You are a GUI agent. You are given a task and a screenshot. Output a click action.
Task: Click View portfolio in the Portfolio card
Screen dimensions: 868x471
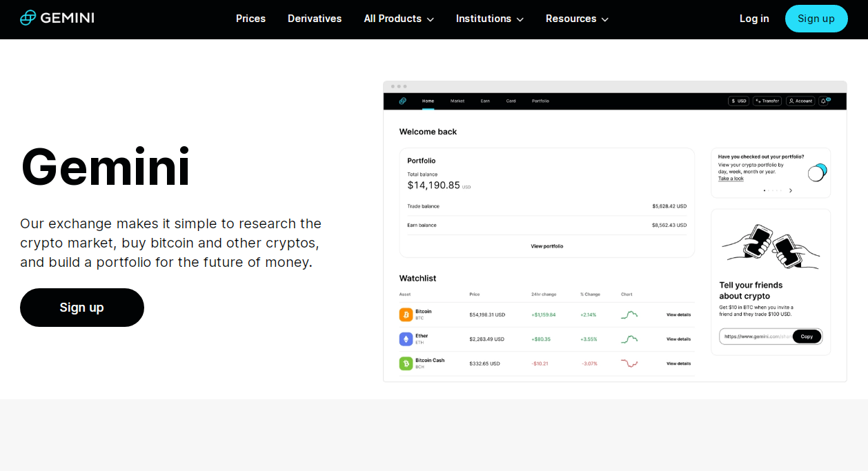pyautogui.click(x=546, y=246)
